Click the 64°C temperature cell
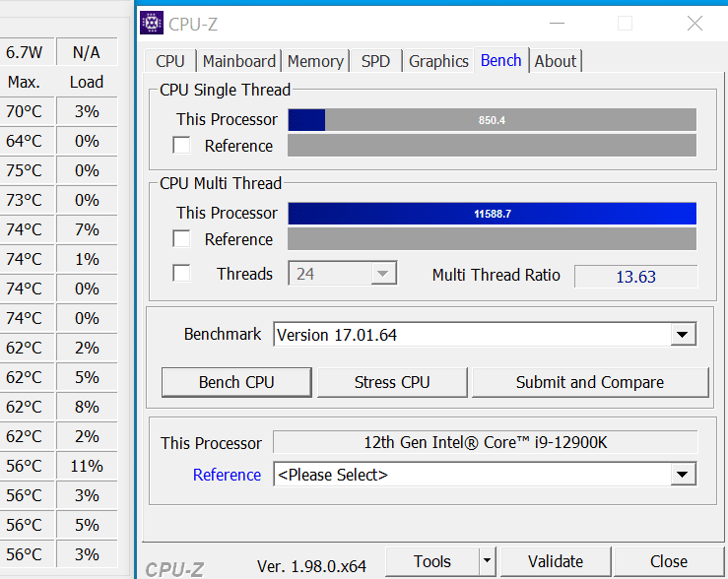The width and height of the screenshot is (728, 579). point(28,141)
